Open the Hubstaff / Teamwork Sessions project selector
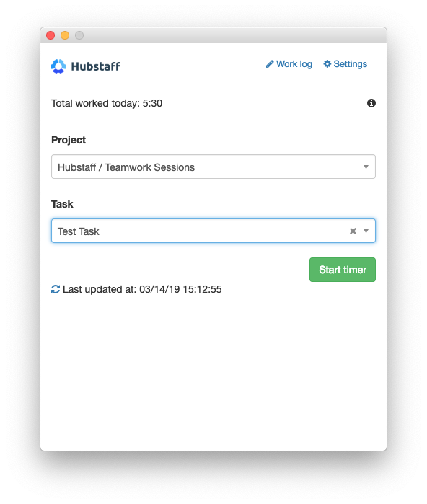The width and height of the screenshot is (427, 504). coord(213,167)
